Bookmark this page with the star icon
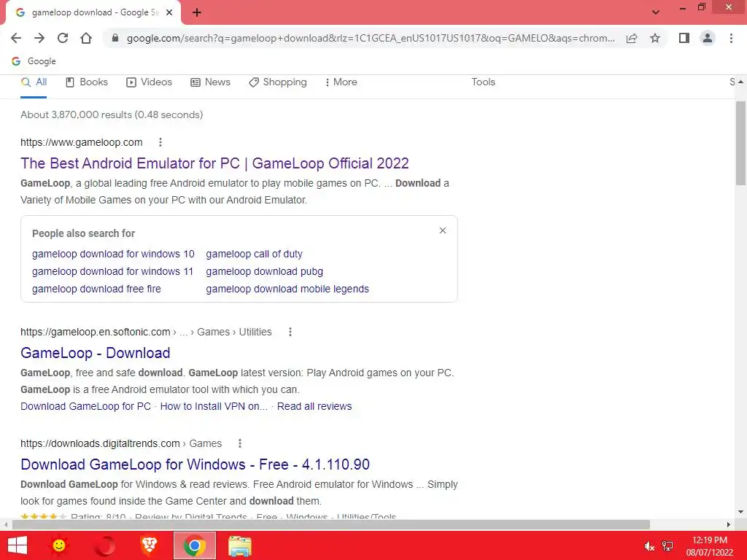 (x=655, y=38)
